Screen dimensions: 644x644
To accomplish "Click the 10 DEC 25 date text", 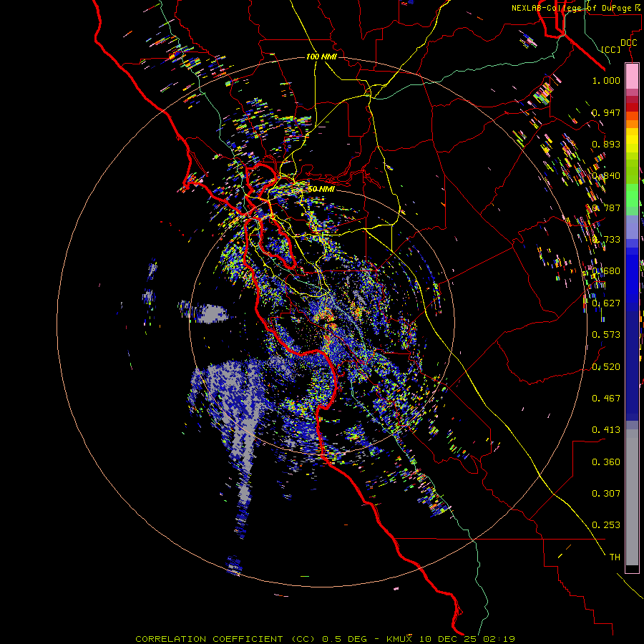I will tap(449, 639).
